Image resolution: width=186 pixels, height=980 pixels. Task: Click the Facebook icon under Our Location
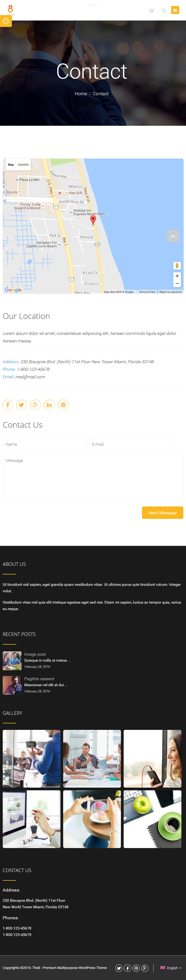pos(8,405)
